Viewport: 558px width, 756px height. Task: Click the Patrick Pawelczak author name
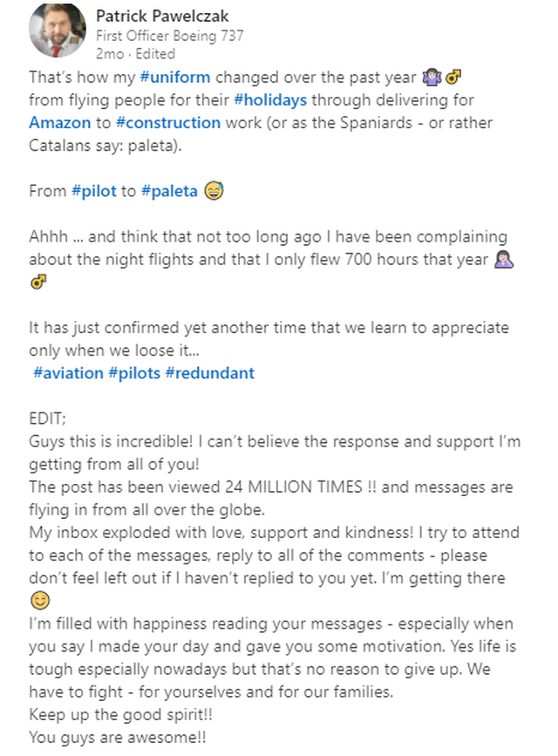(162, 16)
